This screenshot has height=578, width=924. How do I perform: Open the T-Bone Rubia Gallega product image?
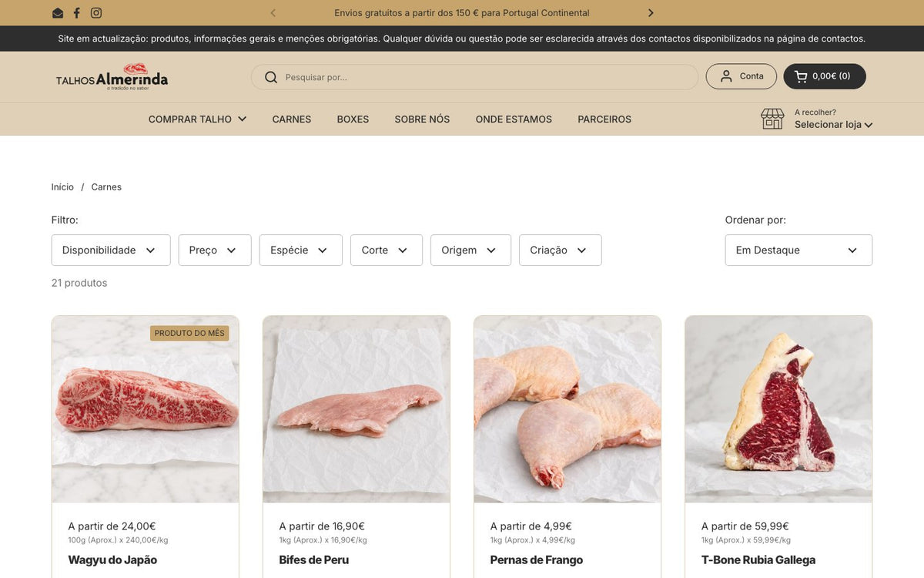coord(778,409)
